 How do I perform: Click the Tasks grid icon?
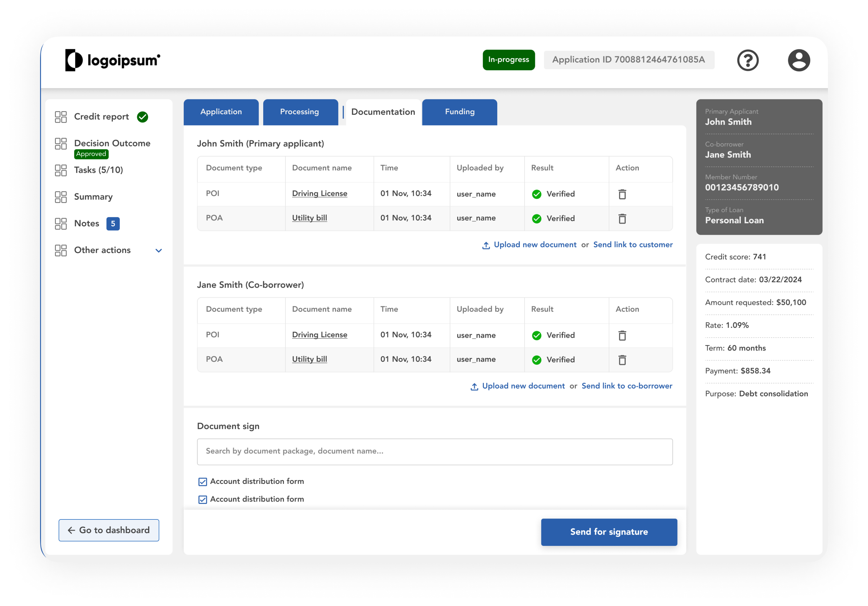[60, 170]
